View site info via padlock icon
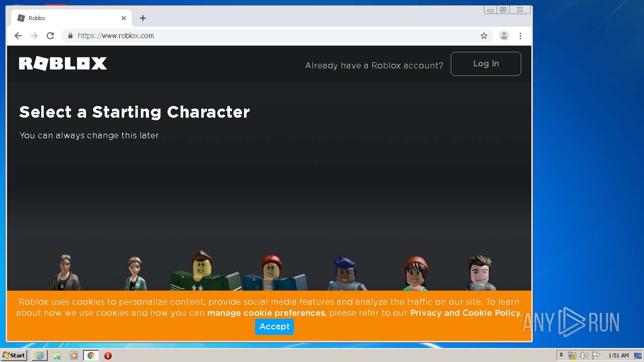The width and height of the screenshot is (644, 362). point(70,36)
